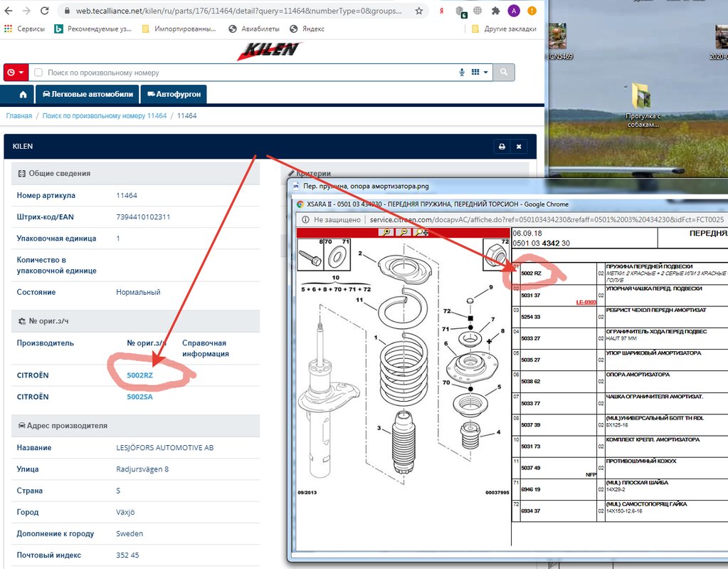This screenshot has width=728, height=569.
Task: Click the browser forward arrow
Action: [x=26, y=11]
